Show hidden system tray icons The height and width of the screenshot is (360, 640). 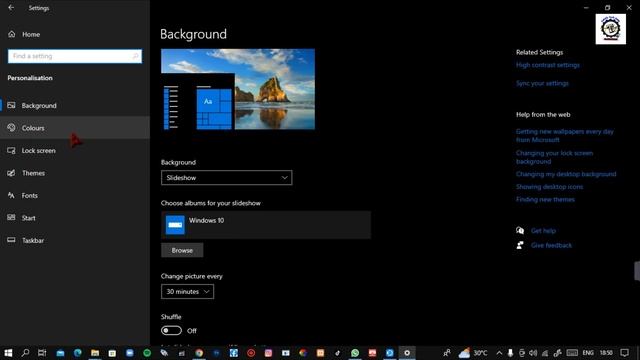499,353
